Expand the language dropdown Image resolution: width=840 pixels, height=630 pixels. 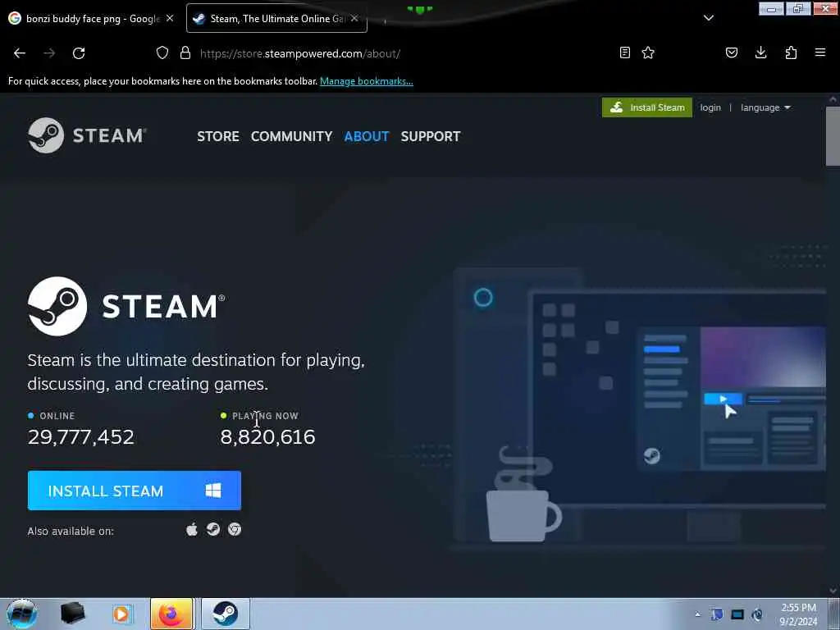765,107
